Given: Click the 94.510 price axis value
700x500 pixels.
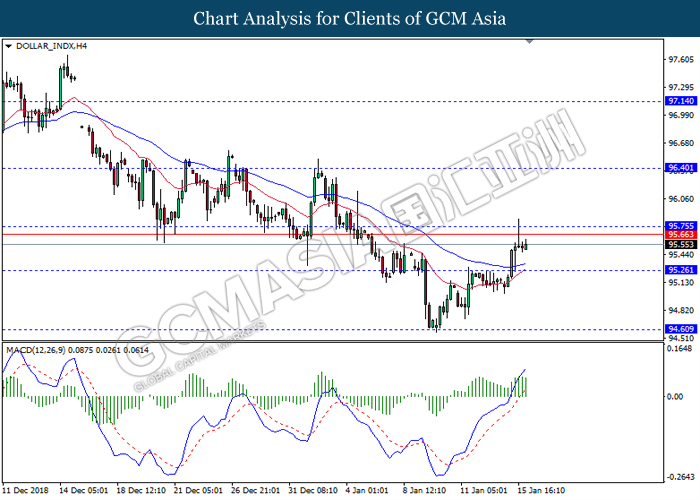Looking at the screenshot, I should 681,338.
